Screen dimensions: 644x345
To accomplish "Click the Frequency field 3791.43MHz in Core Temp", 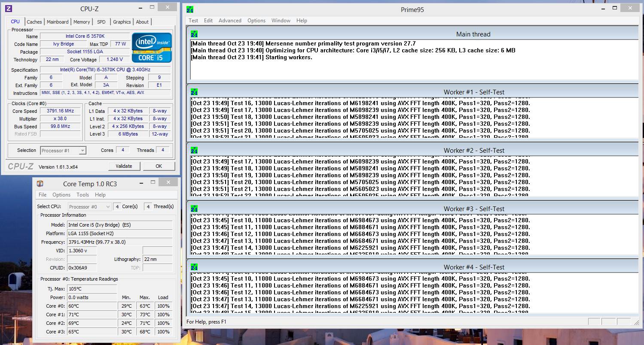I will click(120, 242).
